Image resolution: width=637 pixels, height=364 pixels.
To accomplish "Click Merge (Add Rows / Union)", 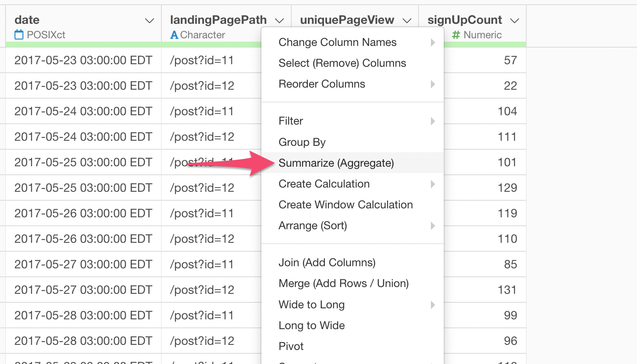I will click(x=343, y=283).
